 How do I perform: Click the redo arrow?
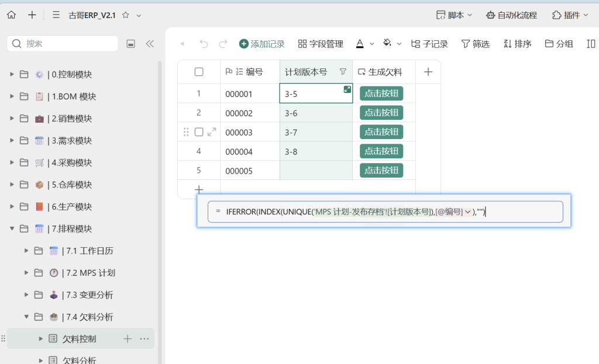coord(223,44)
